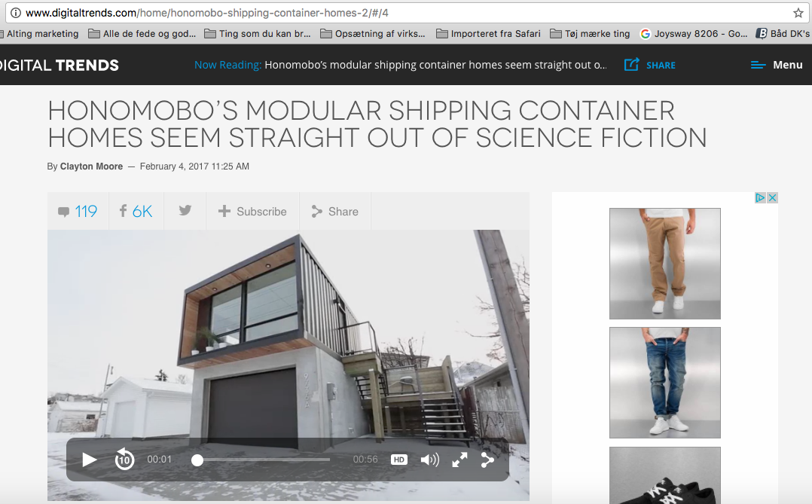Bookmark the page with the star icon

[798, 13]
